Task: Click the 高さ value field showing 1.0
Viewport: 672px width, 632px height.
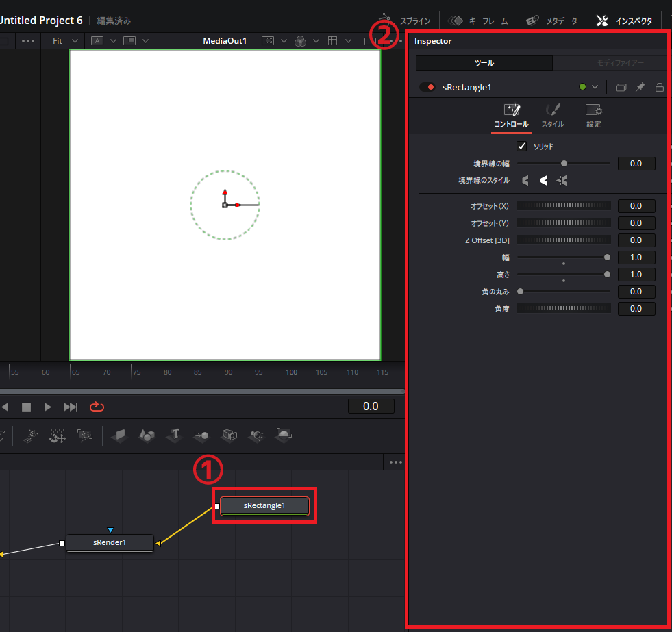Action: 636,275
